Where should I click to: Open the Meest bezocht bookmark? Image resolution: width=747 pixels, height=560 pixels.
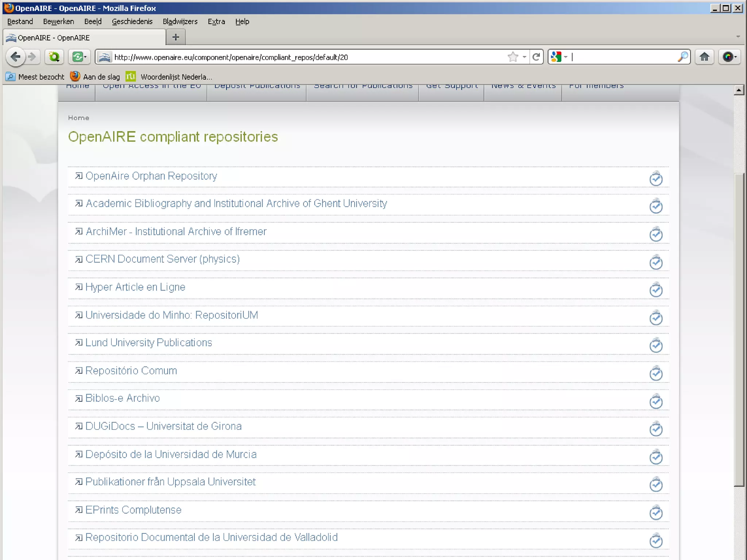tap(35, 77)
